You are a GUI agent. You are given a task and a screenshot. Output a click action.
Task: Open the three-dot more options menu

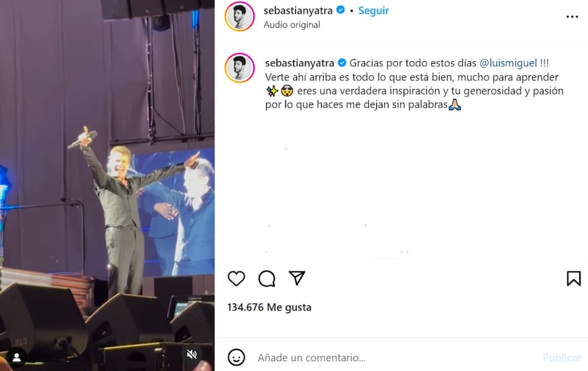point(573,17)
